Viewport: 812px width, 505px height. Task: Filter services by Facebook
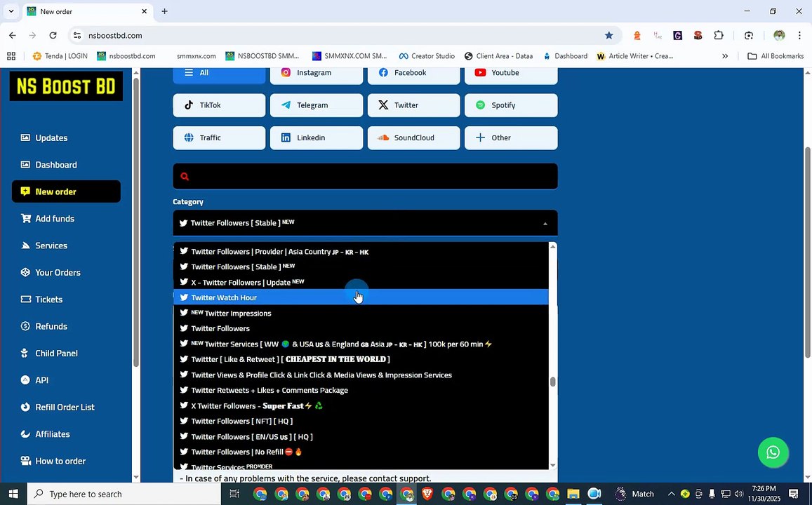(414, 73)
